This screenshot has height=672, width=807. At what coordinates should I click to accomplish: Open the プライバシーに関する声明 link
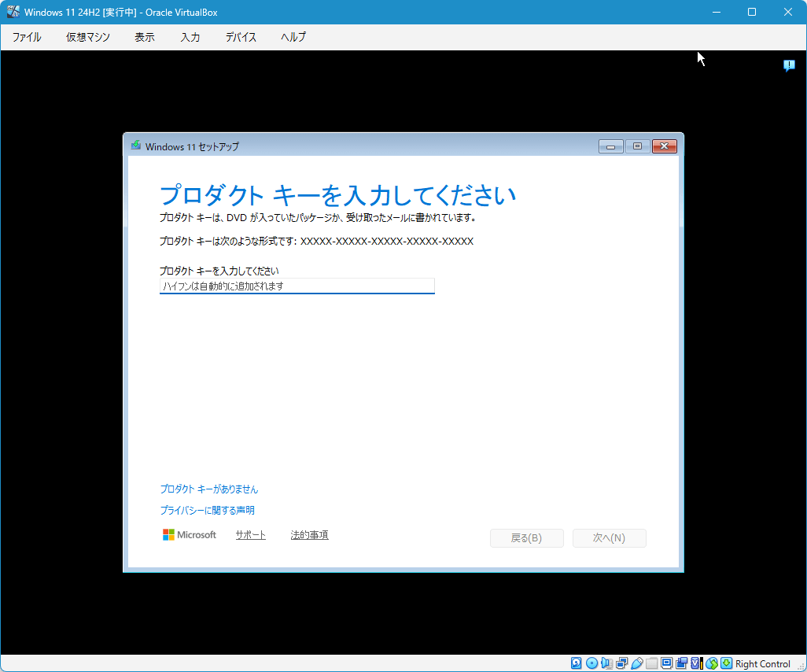point(207,510)
